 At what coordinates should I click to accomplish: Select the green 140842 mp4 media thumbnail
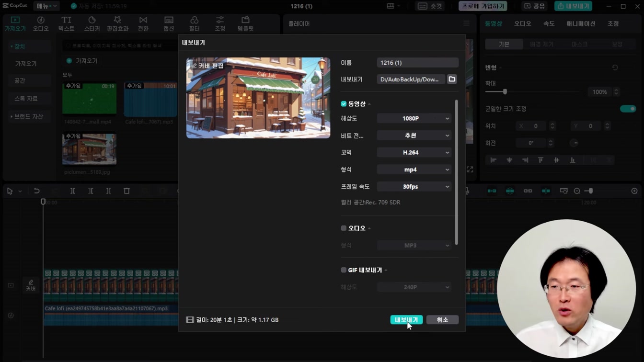coord(89,99)
